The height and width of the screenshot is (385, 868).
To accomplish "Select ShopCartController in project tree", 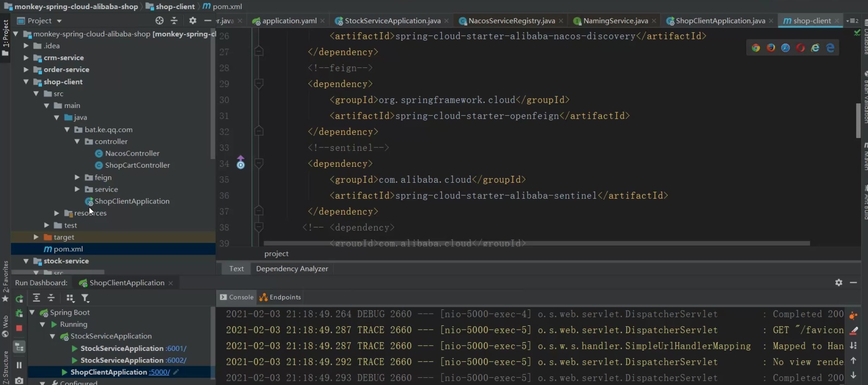I will click(x=137, y=165).
